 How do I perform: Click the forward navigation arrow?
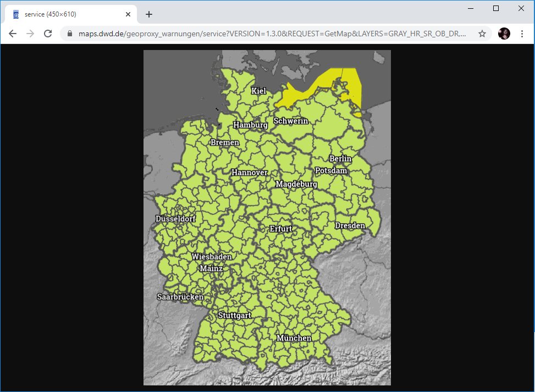pyautogui.click(x=30, y=34)
